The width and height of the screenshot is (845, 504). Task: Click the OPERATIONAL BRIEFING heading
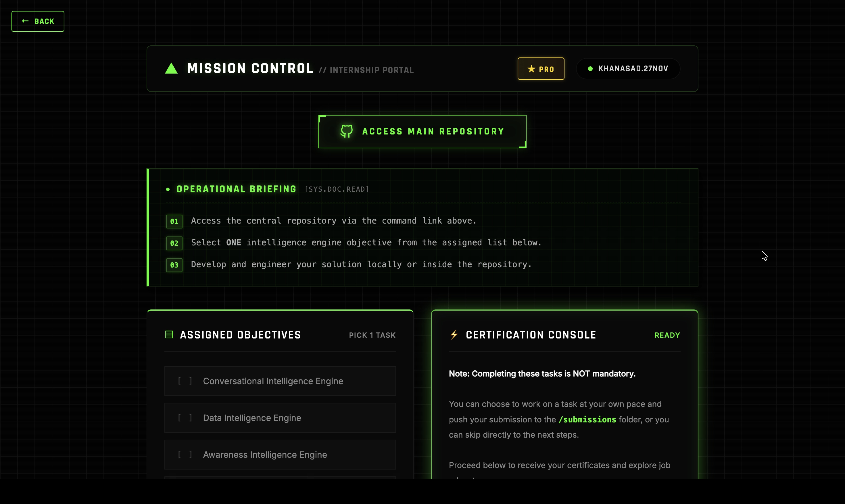(236, 189)
